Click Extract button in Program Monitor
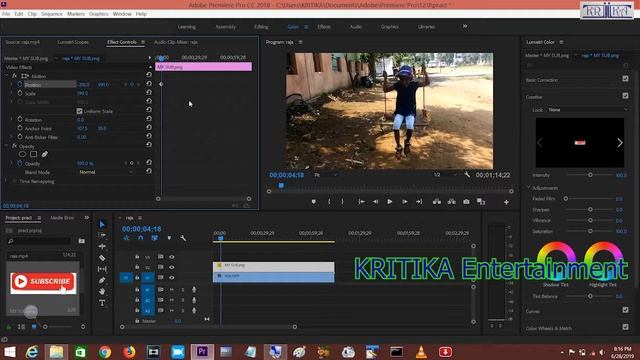The image size is (640, 360). 451,202
